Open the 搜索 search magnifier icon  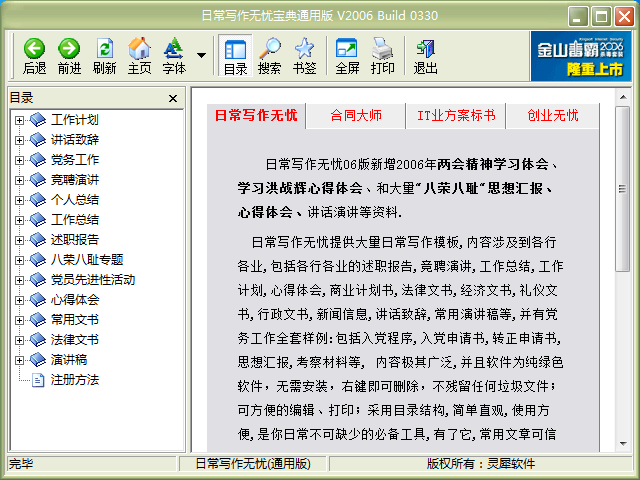pyautogui.click(x=269, y=48)
